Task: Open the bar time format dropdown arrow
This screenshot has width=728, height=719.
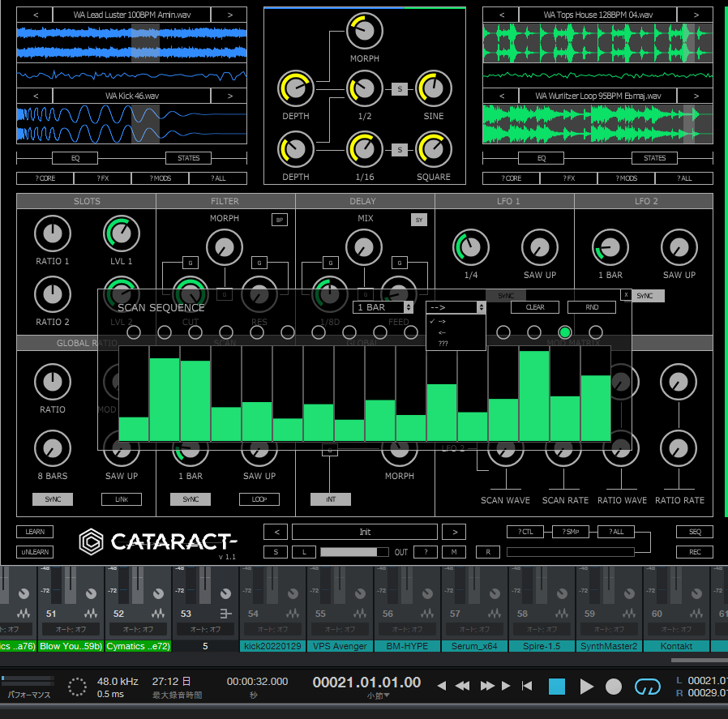Action: [x=386, y=695]
